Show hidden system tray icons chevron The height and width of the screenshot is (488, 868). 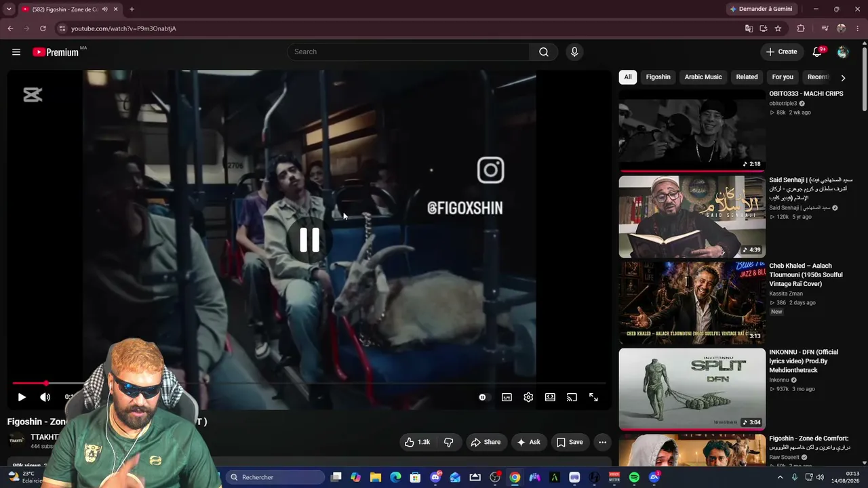point(780,477)
